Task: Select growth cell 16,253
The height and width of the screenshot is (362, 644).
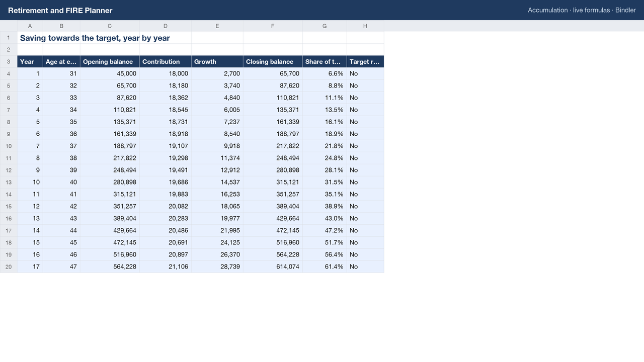Action: tap(217, 194)
